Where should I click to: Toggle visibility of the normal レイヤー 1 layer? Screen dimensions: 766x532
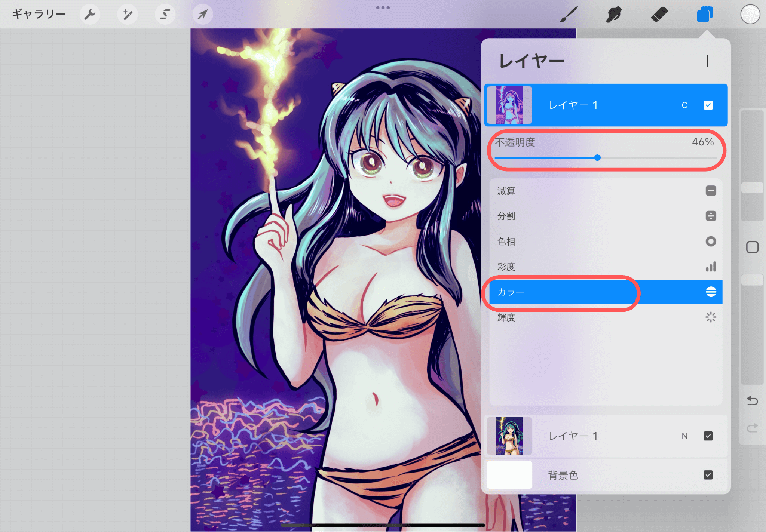click(x=708, y=436)
